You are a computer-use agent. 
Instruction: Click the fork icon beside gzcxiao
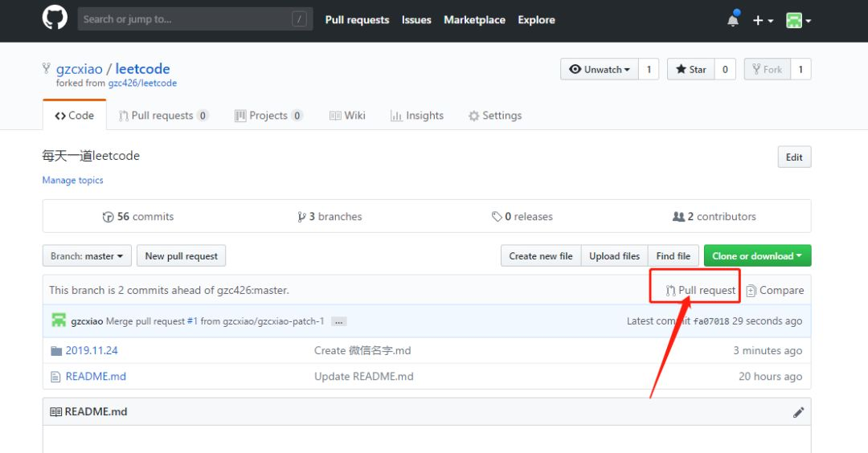pos(47,68)
